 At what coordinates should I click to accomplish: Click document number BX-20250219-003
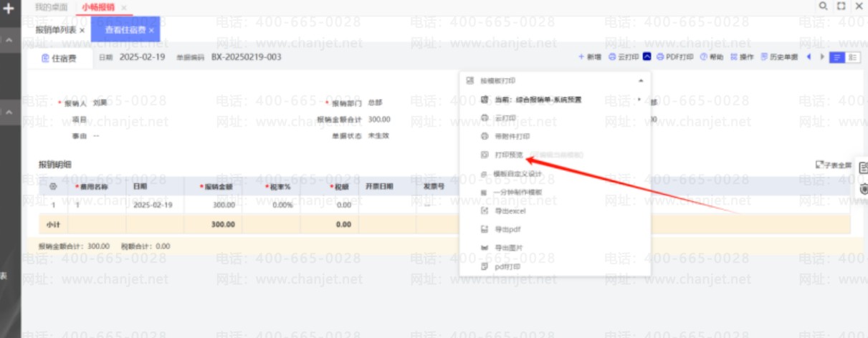246,57
